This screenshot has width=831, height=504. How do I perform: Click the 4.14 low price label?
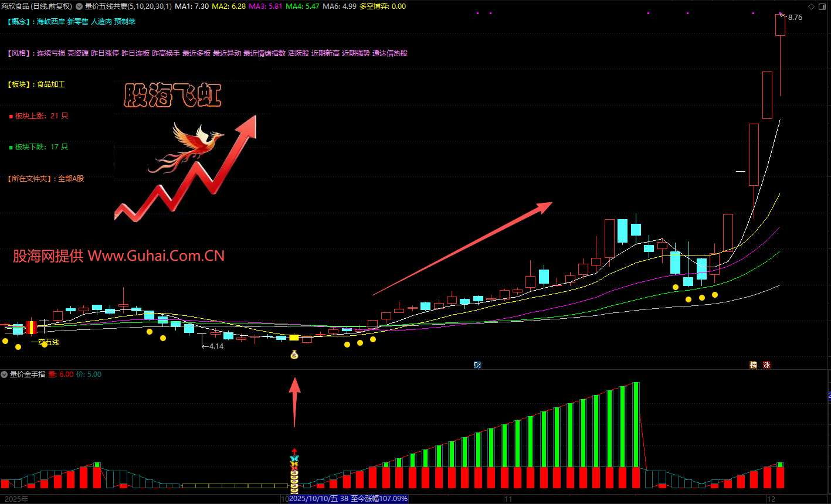216,346
